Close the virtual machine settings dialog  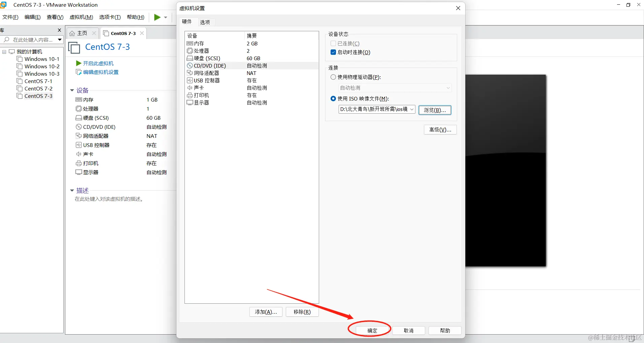click(458, 8)
